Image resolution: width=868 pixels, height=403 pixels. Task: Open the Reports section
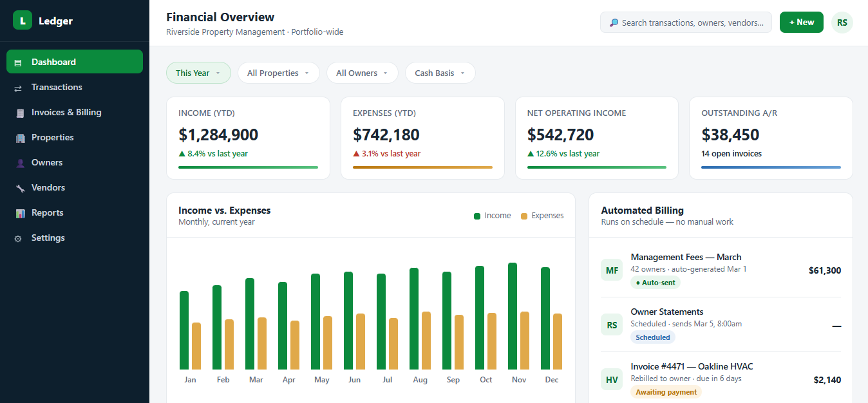pos(75,212)
